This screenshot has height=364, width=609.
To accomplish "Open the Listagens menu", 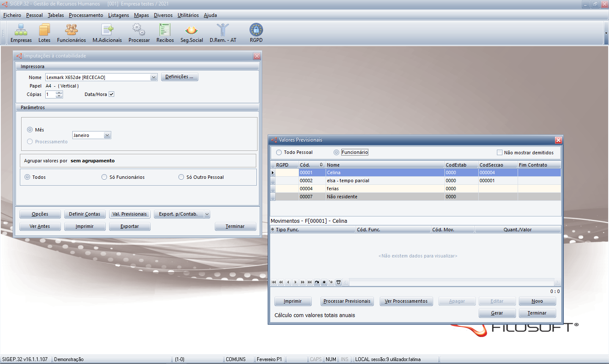I will point(118,15).
